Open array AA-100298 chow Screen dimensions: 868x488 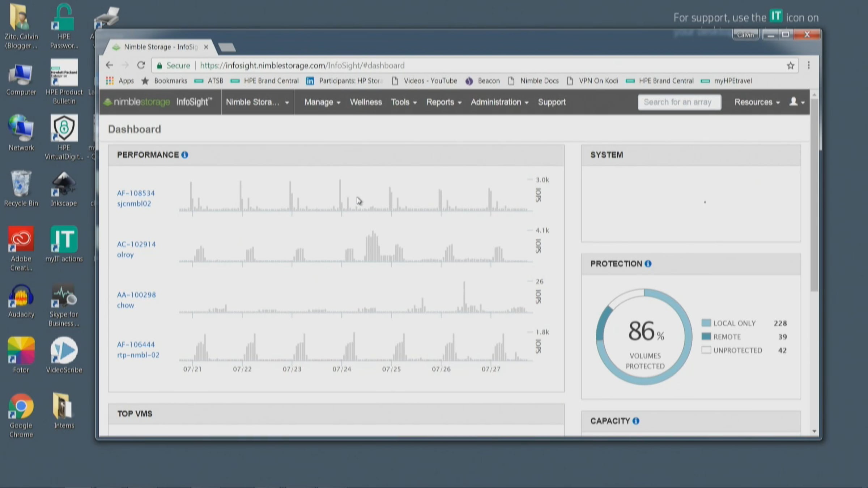[x=136, y=300]
